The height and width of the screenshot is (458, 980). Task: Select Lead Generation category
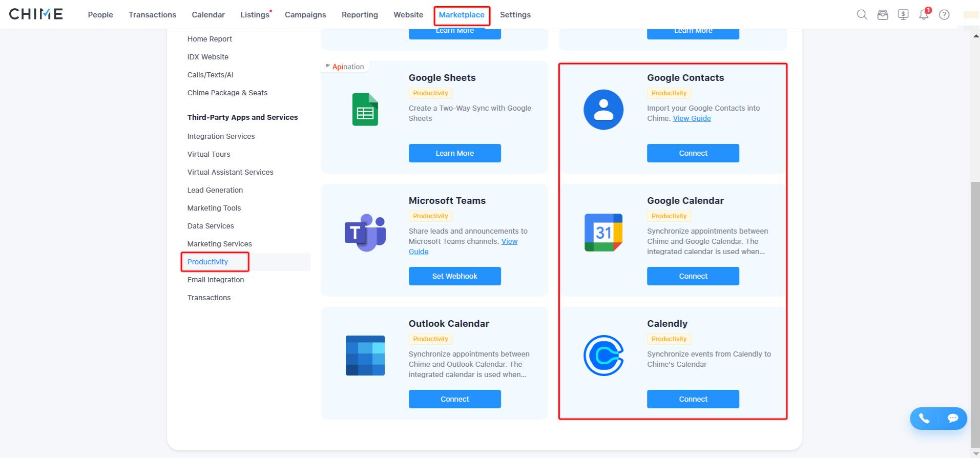215,190
